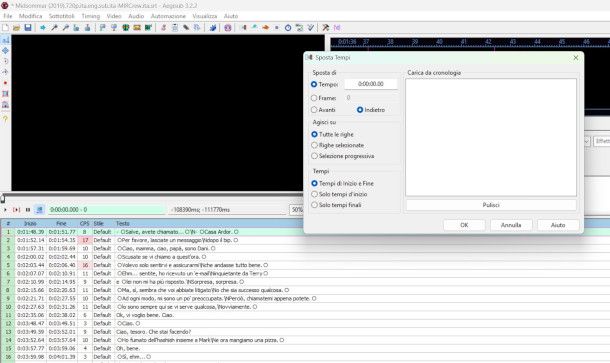Select the Indietro radio button
610x363 pixels.
[360, 110]
